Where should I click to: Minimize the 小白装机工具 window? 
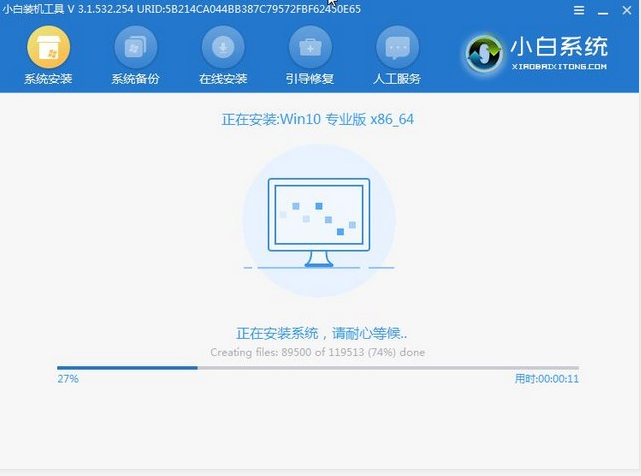click(x=602, y=9)
